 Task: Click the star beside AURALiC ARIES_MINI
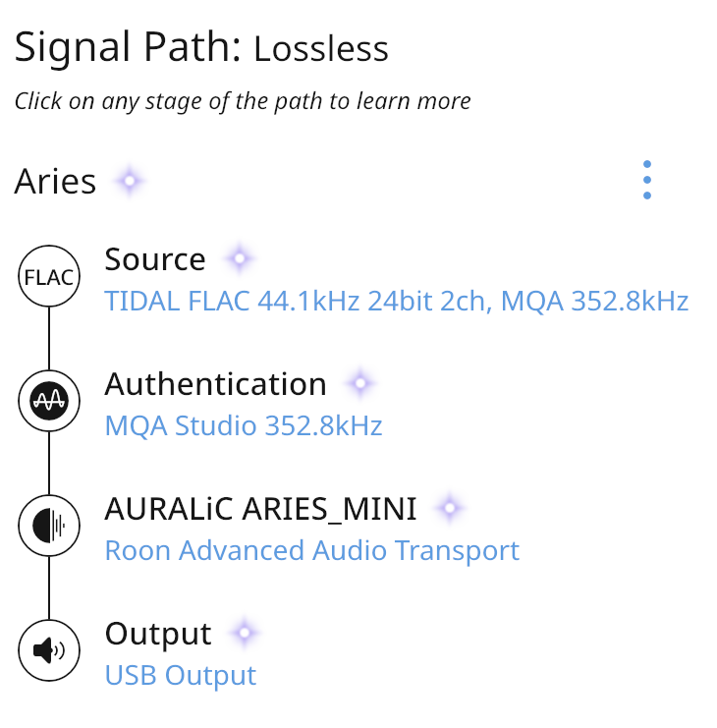(449, 508)
